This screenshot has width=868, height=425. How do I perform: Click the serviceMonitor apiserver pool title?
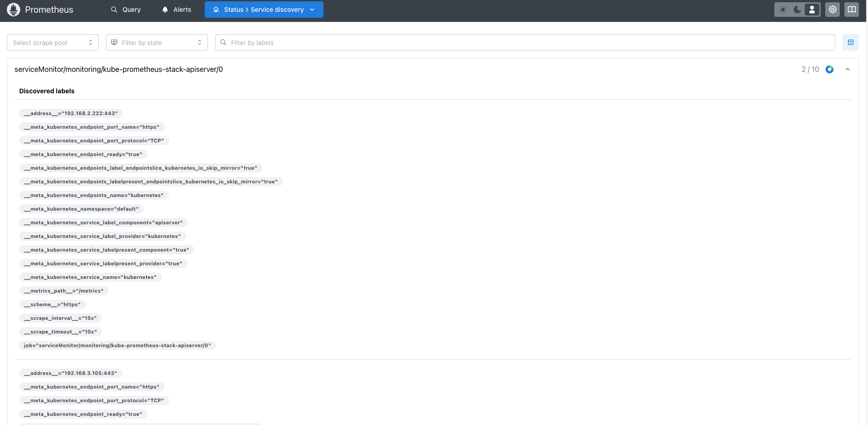119,70
